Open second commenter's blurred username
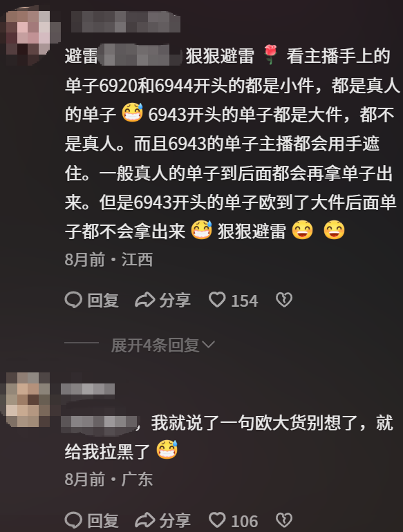Viewport: 403px width, 532px height. [88, 389]
